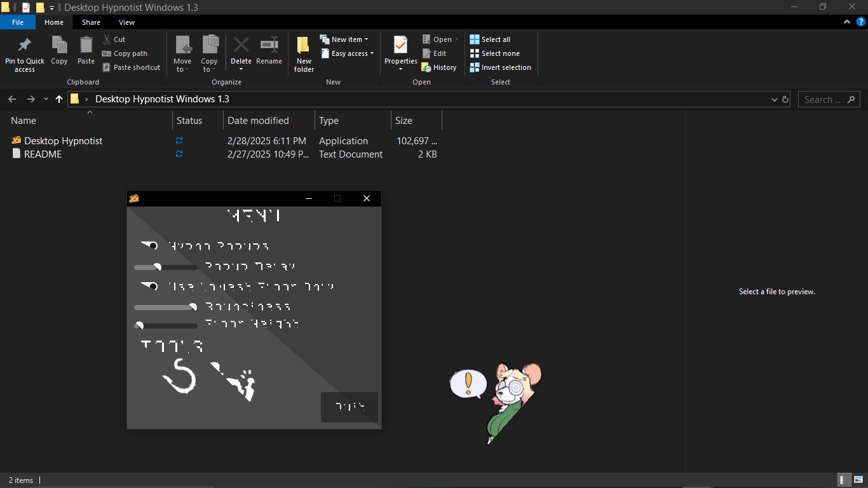Click the address bar path Desktop Hypnotist Windows 1.3

pyautogui.click(x=162, y=99)
